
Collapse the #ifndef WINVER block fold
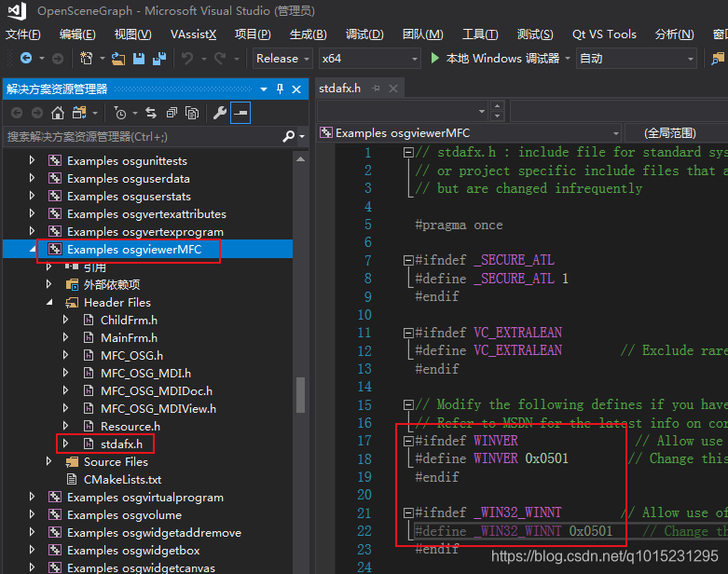pyautogui.click(x=408, y=441)
